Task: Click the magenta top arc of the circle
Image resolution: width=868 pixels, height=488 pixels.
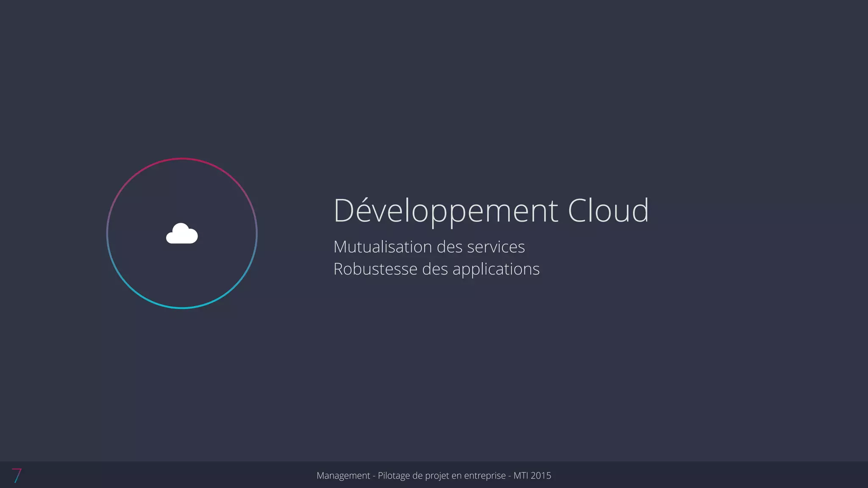Action: [182, 159]
